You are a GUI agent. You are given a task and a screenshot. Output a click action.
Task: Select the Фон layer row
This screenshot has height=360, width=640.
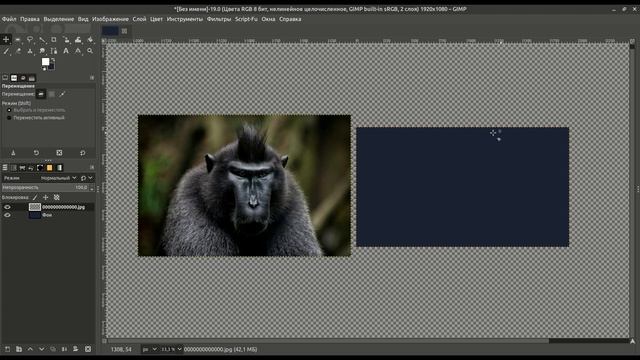(48, 215)
